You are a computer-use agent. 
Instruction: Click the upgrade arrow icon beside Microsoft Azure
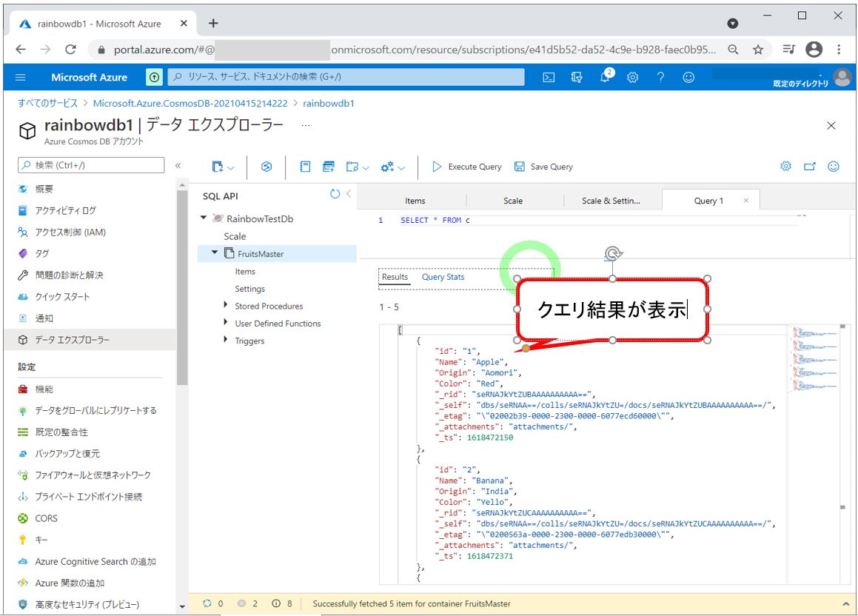154,77
